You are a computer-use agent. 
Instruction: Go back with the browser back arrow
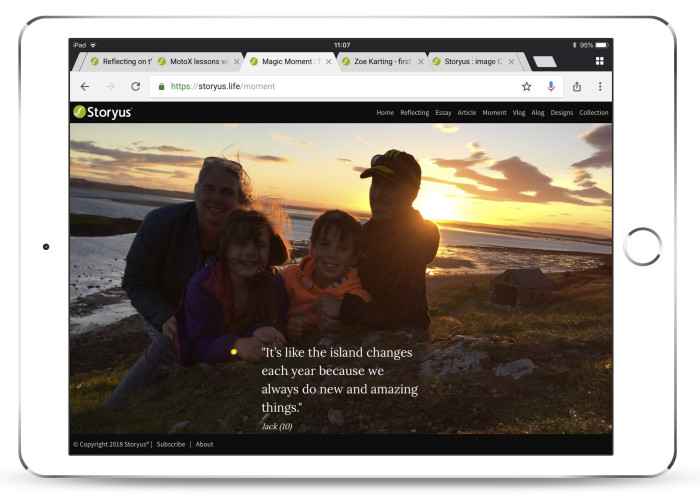(x=85, y=87)
